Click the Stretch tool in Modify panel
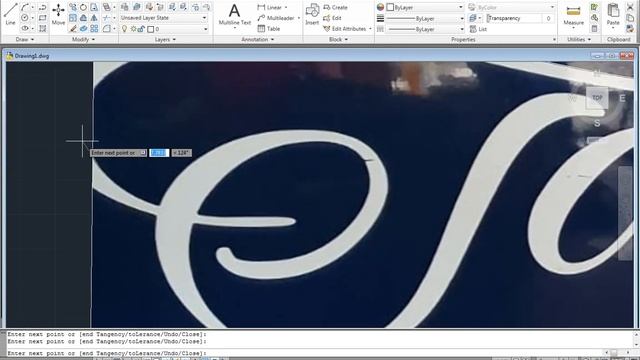This screenshot has height=360, width=640. 94,7
